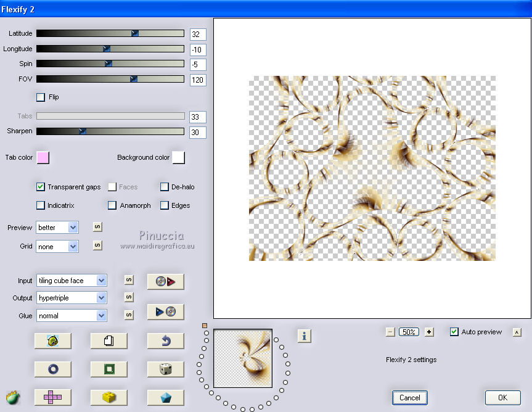Enable the Edges checkbox
The height and width of the screenshot is (412, 532).
[164, 205]
